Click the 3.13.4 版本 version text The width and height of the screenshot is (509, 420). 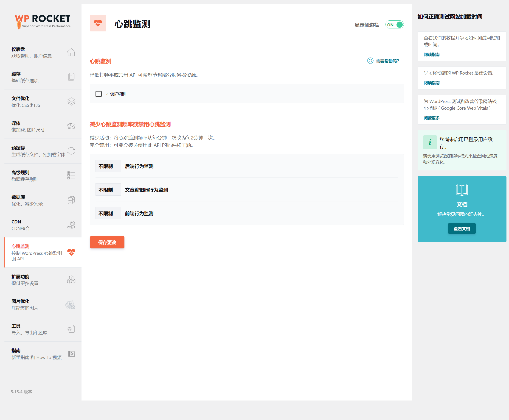click(x=21, y=392)
